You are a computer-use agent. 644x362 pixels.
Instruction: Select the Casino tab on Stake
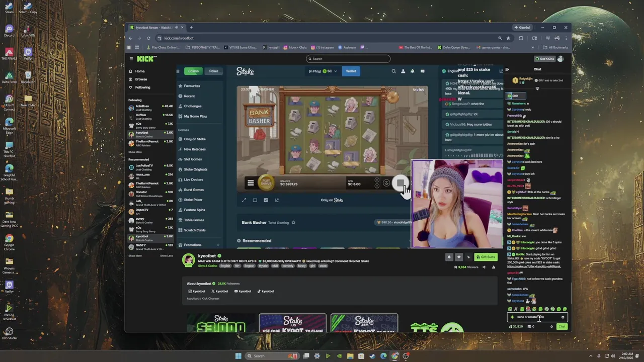pyautogui.click(x=193, y=71)
